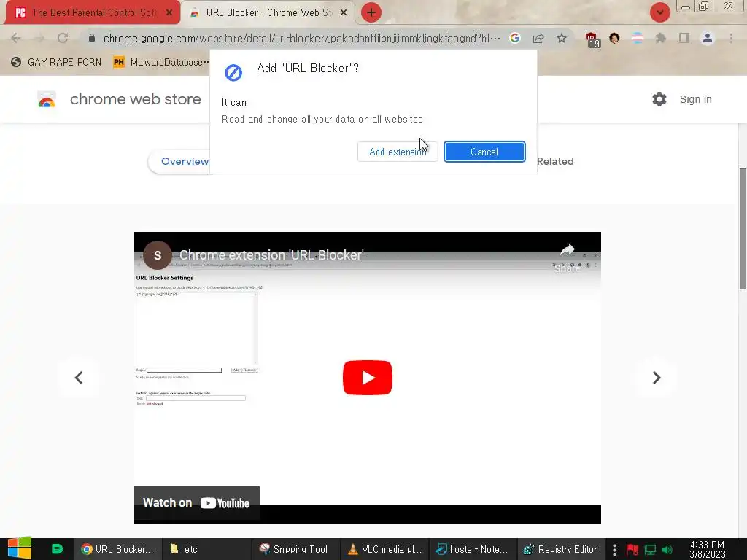Switch to VLC media player taskbar item
747x560 pixels.
(384, 549)
